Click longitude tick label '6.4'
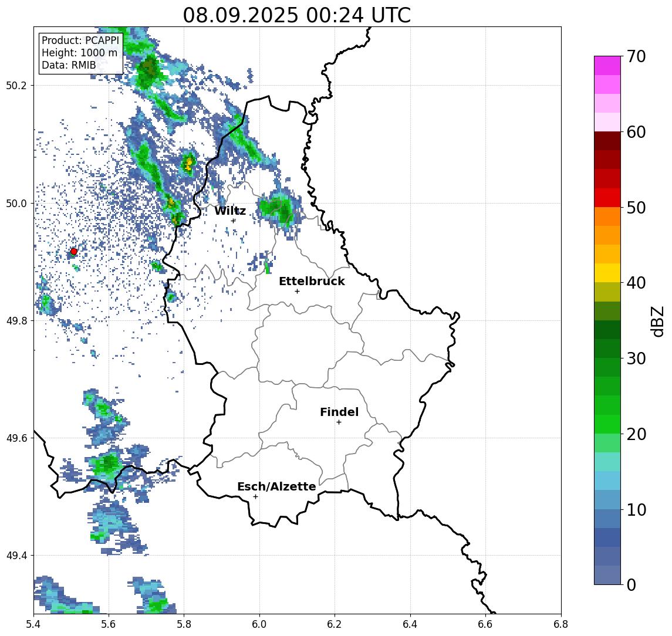 (410, 624)
